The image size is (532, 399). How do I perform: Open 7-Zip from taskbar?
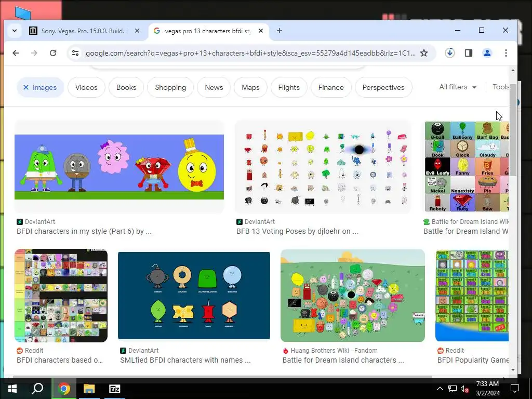tap(114, 389)
